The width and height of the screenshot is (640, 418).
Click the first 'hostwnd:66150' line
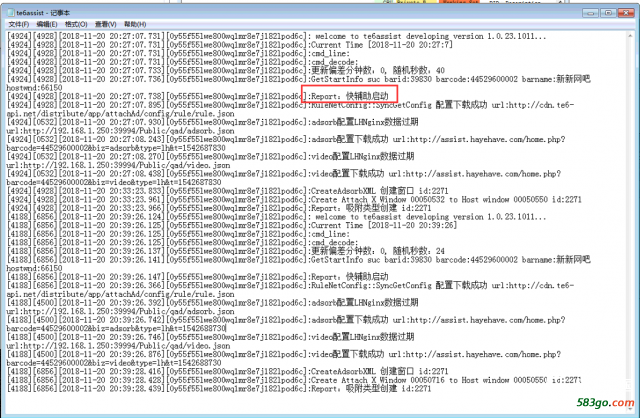tap(34, 88)
